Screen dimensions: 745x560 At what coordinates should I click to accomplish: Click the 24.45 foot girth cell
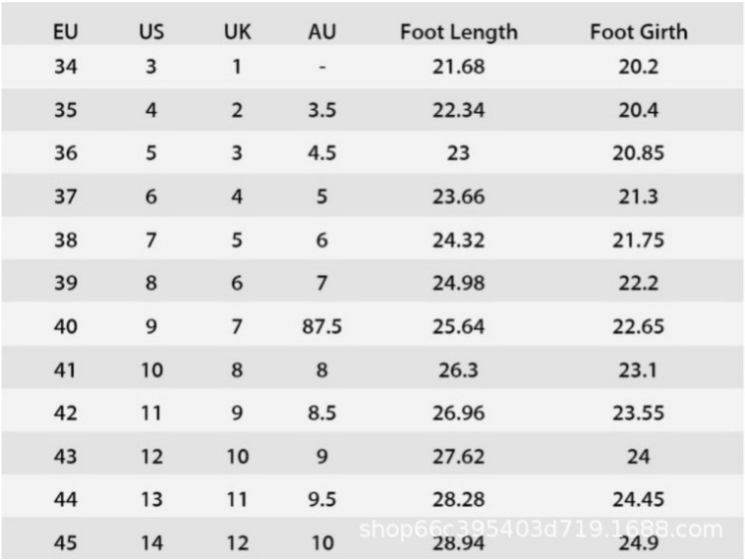click(639, 499)
